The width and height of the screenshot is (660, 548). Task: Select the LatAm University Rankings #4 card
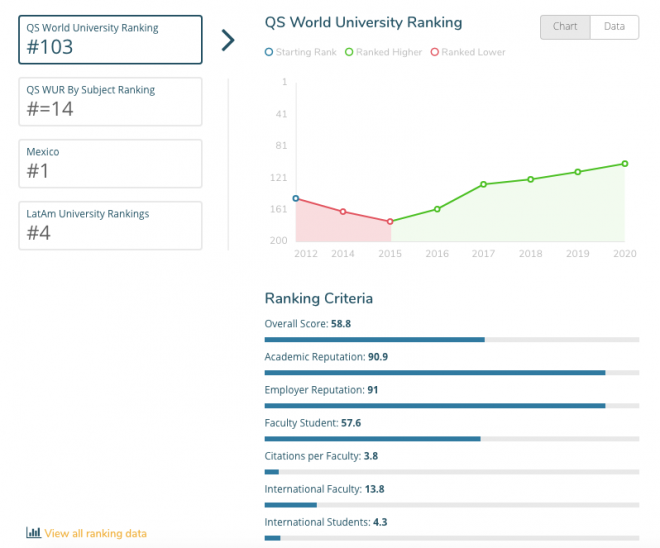(x=110, y=226)
